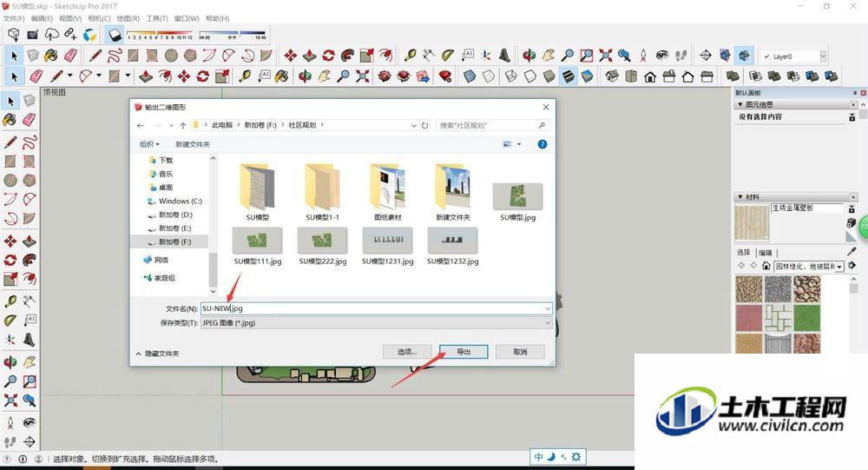Image resolution: width=868 pixels, height=470 pixels.
Task: Choose the Polygon tool in the left vertical toolbar
Action: click(x=30, y=180)
